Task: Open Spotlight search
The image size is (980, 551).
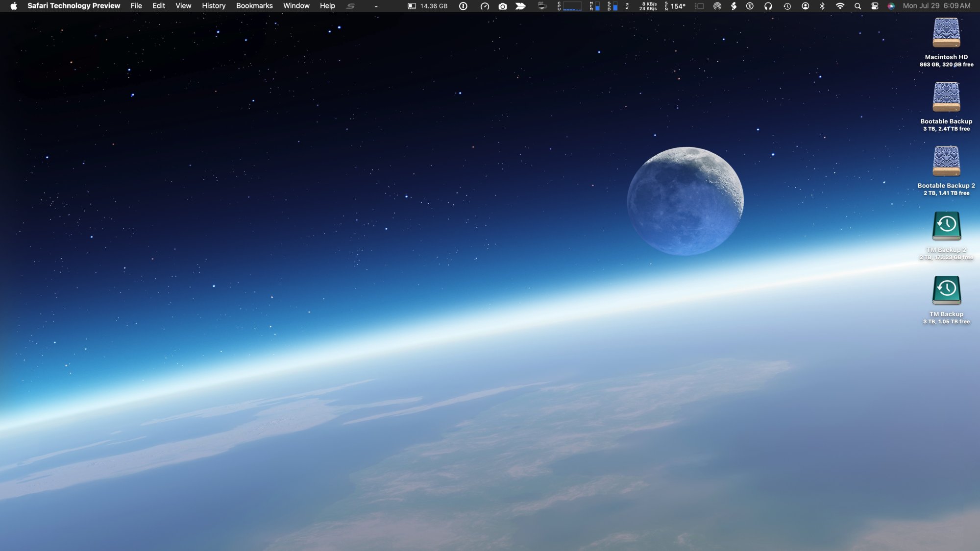Action: (x=857, y=6)
